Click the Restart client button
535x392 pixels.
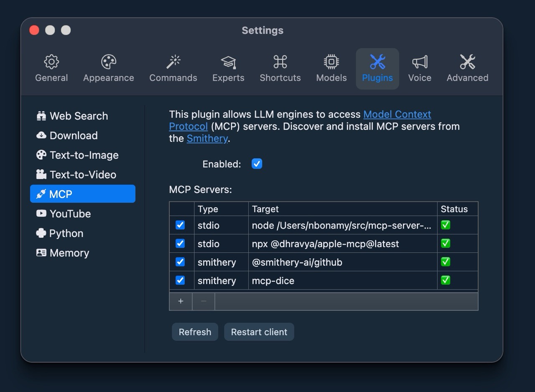pyautogui.click(x=259, y=332)
